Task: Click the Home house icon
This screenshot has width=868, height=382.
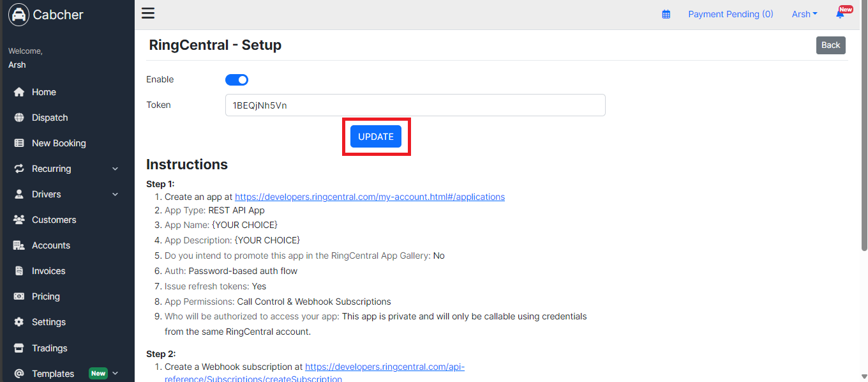Action: pyautogui.click(x=19, y=92)
